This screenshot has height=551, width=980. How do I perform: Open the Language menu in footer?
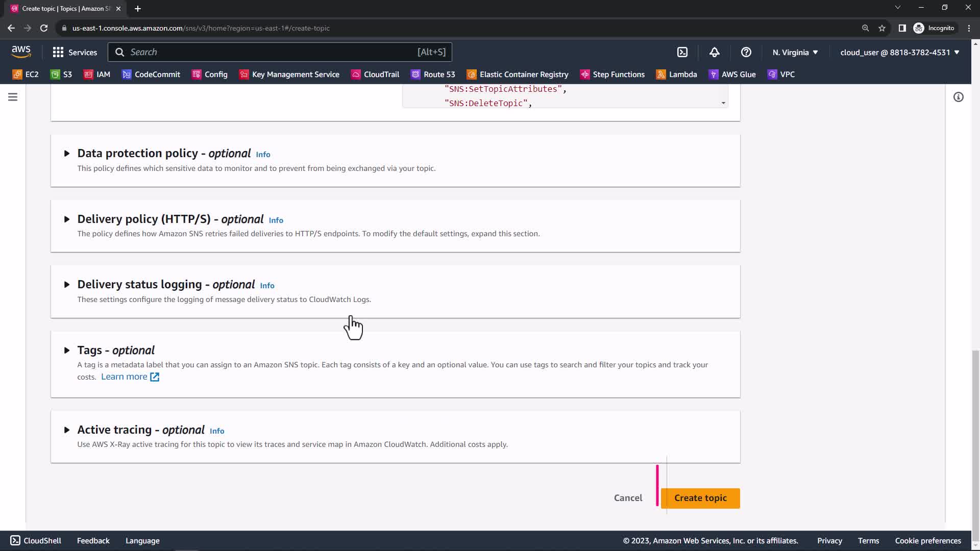[142, 541]
